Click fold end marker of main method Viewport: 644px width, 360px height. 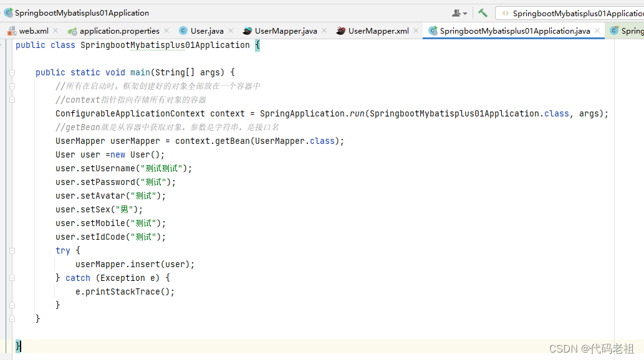coord(12,318)
